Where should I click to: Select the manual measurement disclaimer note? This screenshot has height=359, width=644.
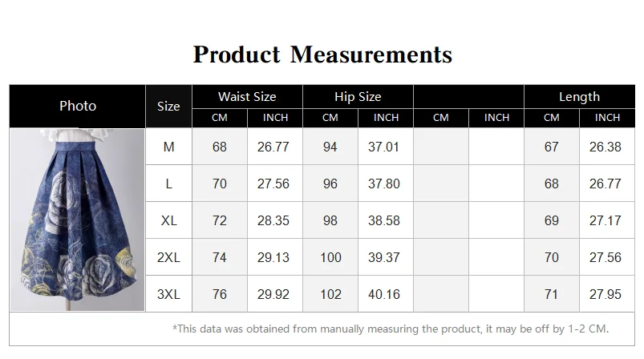coord(391,329)
